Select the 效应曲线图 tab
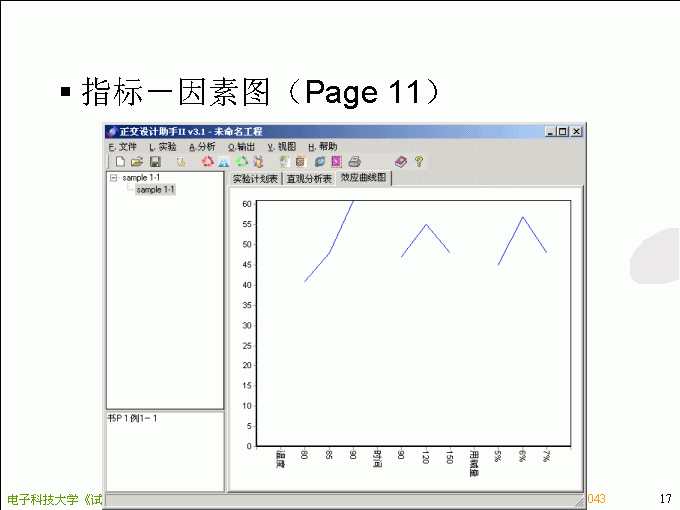The height and width of the screenshot is (510, 680). point(364,178)
